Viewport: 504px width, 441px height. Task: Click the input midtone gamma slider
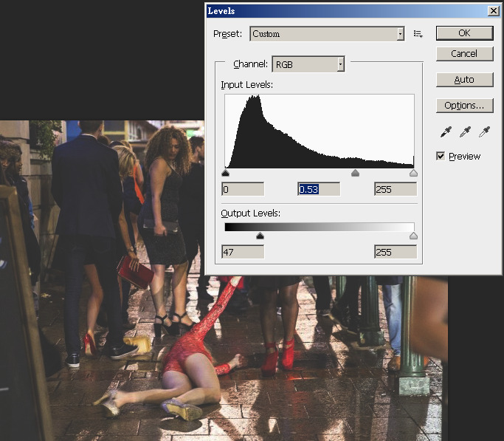355,174
